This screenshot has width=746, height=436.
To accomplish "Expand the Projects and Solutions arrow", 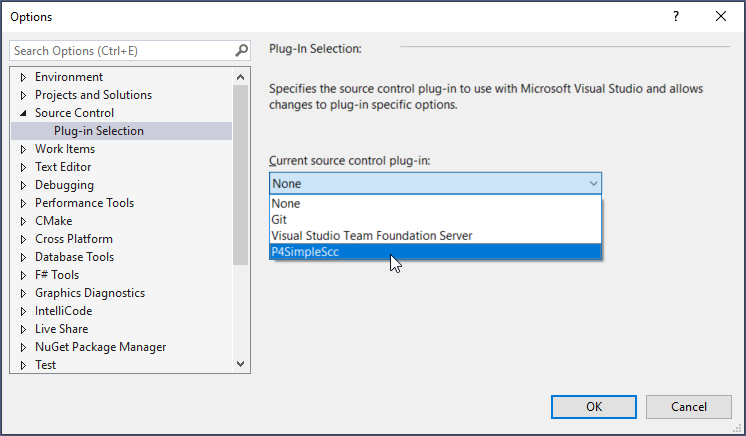I will tap(23, 95).
